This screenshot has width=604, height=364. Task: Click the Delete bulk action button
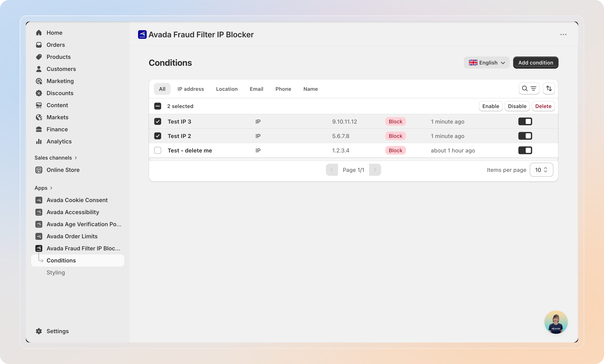[x=543, y=106]
